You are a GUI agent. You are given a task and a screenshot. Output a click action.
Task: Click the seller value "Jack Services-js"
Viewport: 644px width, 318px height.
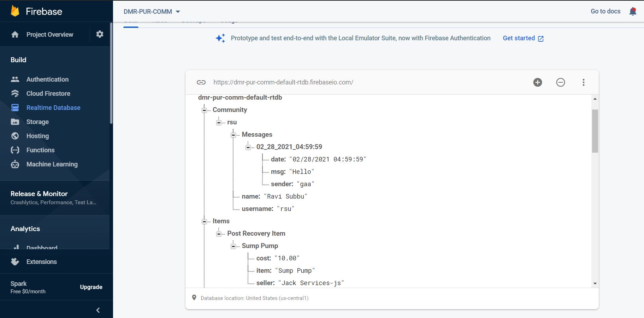point(311,283)
